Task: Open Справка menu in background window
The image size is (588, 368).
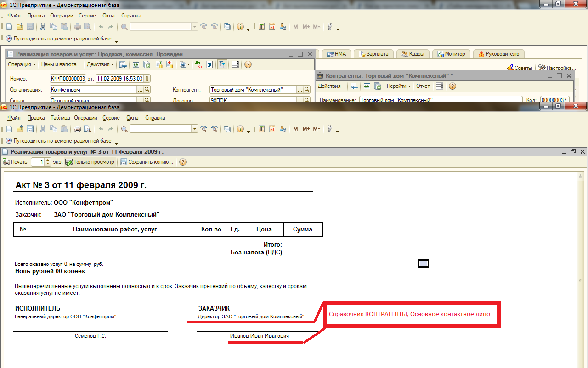Action: click(131, 16)
